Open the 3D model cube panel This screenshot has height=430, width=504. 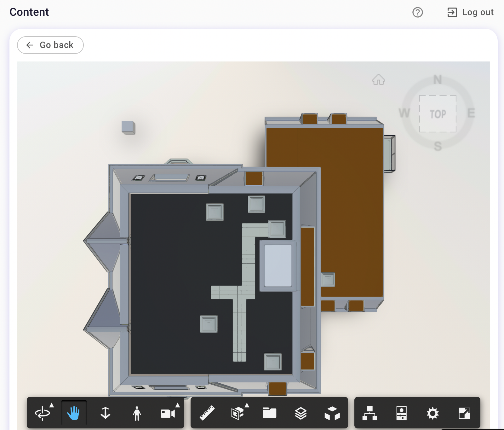coord(333,414)
